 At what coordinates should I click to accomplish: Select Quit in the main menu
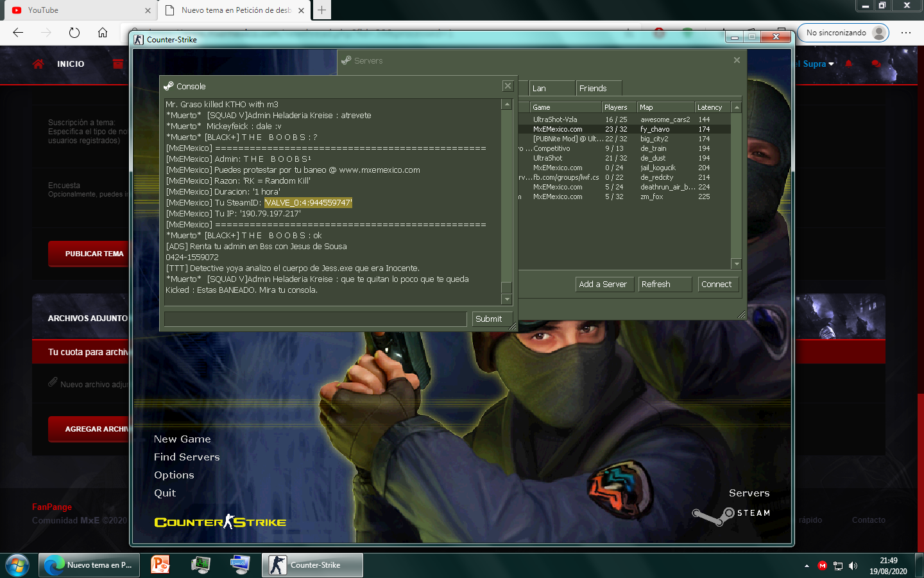(x=165, y=493)
